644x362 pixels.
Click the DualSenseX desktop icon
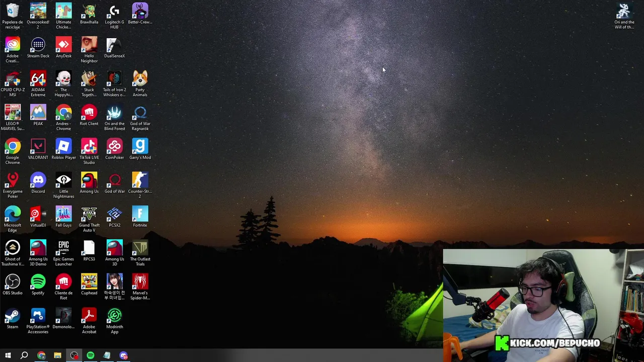tap(114, 47)
